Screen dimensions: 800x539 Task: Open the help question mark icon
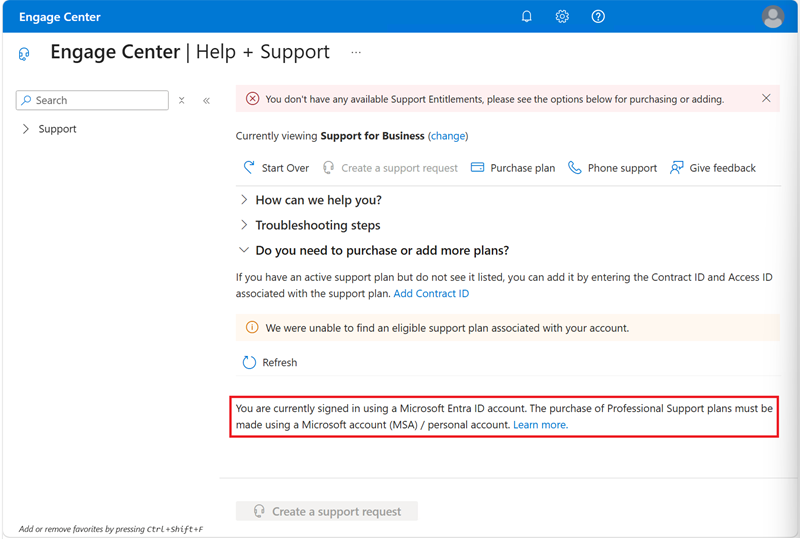point(598,16)
